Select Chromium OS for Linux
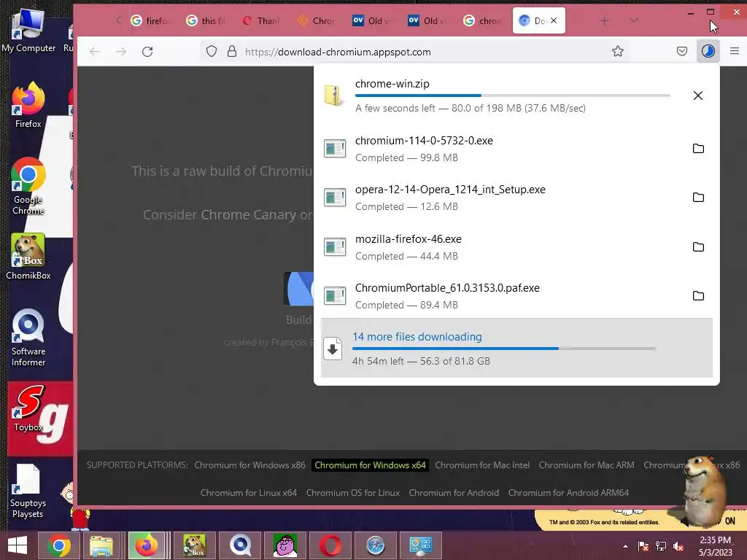Viewport: 747px width, 560px height. [x=353, y=493]
